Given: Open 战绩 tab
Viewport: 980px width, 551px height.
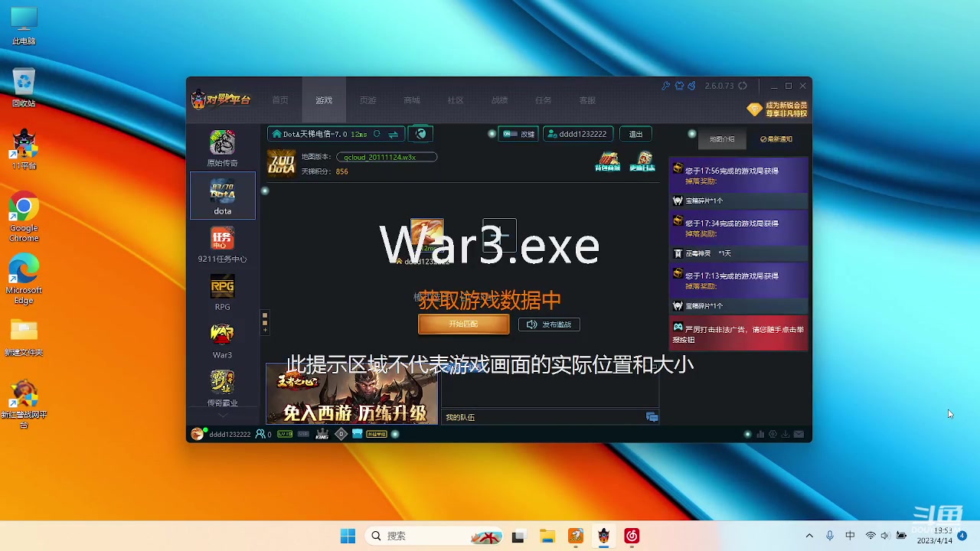Looking at the screenshot, I should [499, 100].
